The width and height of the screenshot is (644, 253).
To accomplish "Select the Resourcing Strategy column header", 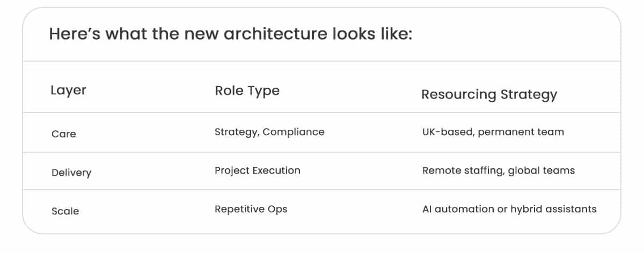I will tap(489, 95).
